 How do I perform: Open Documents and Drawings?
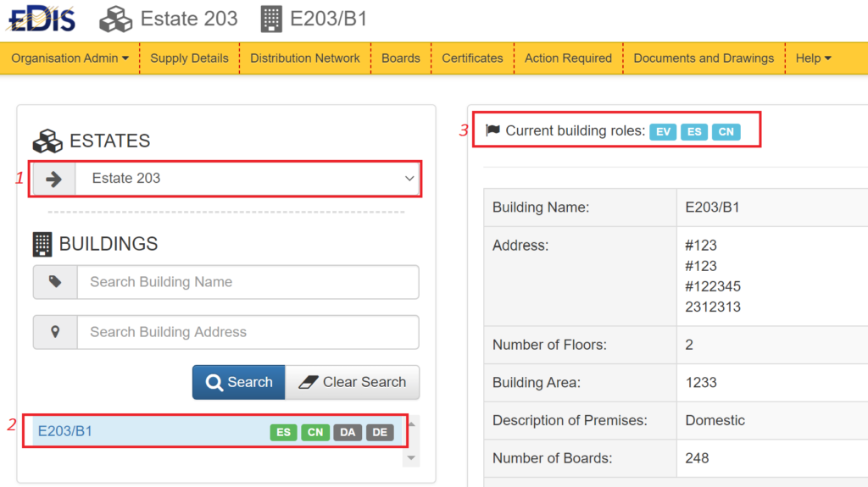click(x=704, y=58)
